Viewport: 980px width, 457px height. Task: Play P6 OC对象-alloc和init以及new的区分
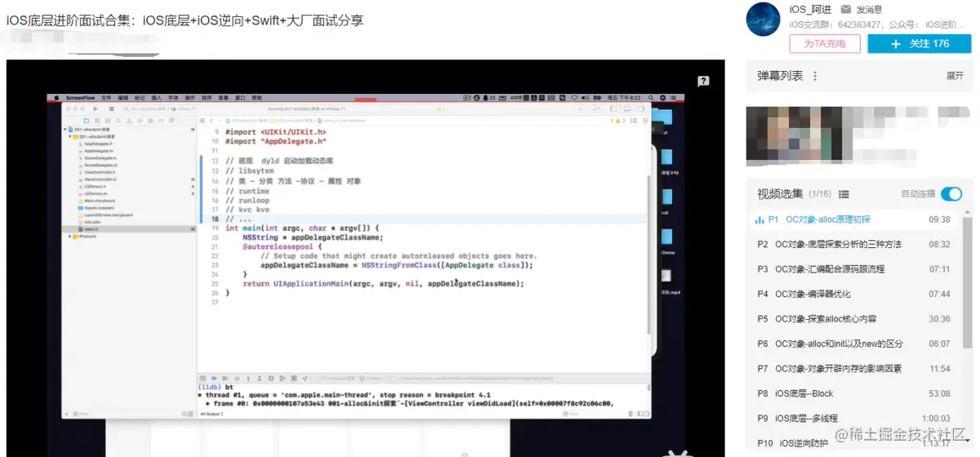(x=854, y=344)
